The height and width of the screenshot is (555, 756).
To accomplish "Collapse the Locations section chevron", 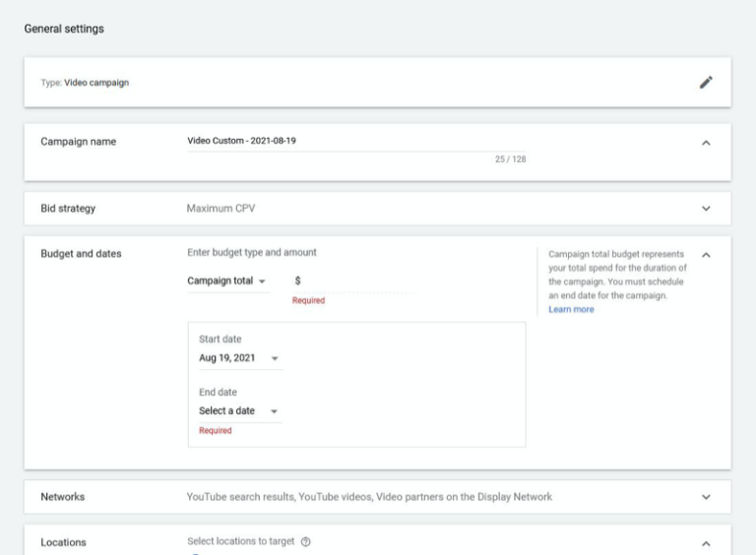I will [x=706, y=543].
